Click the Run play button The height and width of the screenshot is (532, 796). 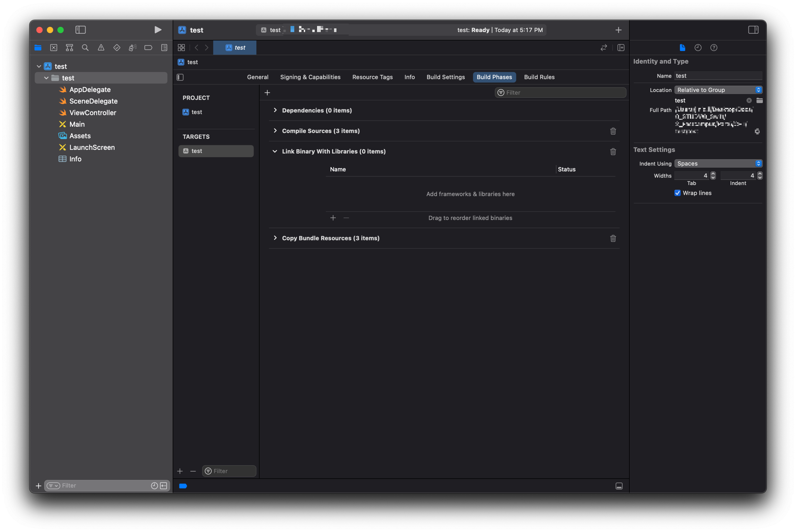(158, 30)
